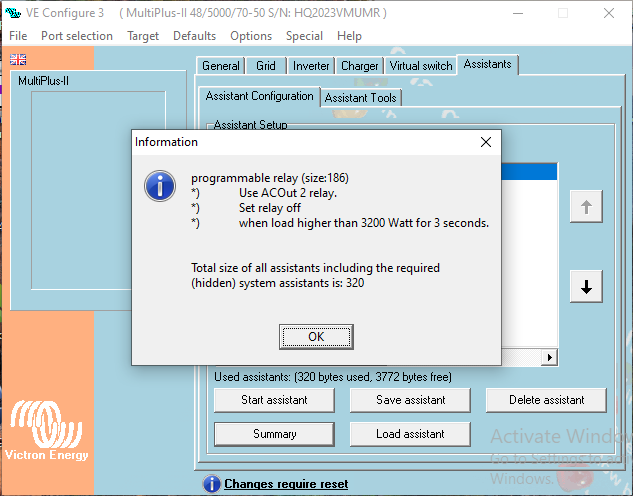Viewport: 633px width, 496px height.
Task: Close the Information dialog with X
Action: coord(486,142)
